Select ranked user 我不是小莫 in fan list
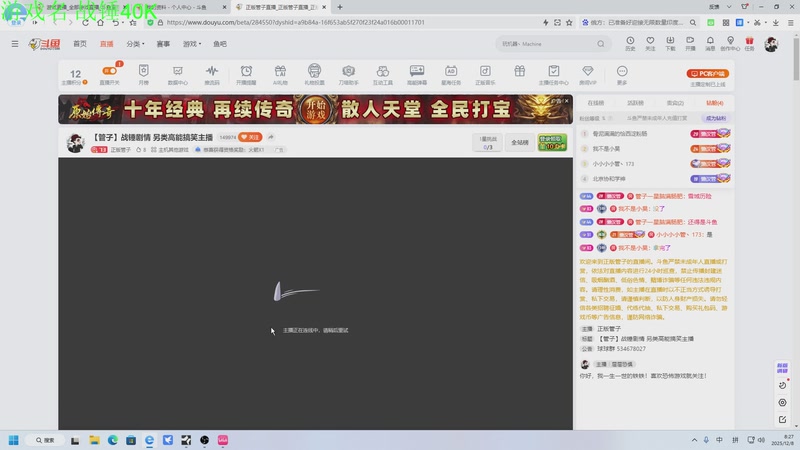This screenshot has width=800, height=450. coord(606,148)
